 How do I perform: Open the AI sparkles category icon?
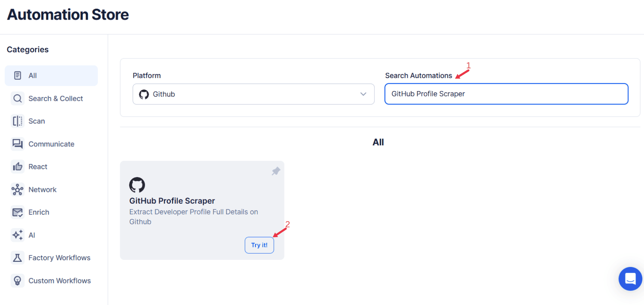18,235
